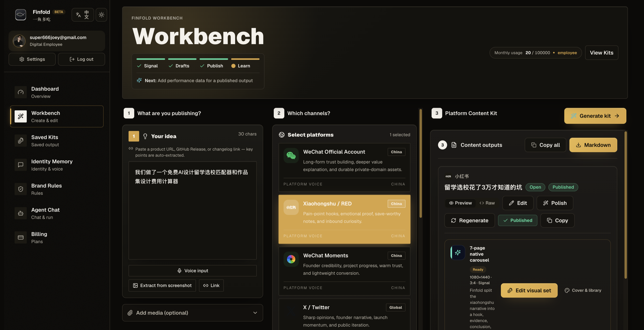The image size is (644, 330).
Task: Click the Monthly usage indicator
Action: tap(535, 53)
